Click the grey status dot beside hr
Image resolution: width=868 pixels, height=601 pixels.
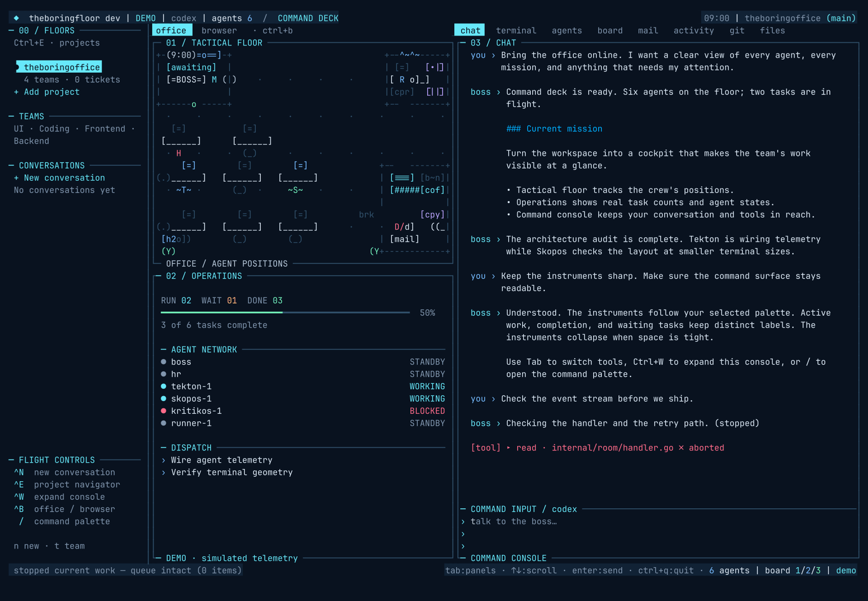coord(164,374)
